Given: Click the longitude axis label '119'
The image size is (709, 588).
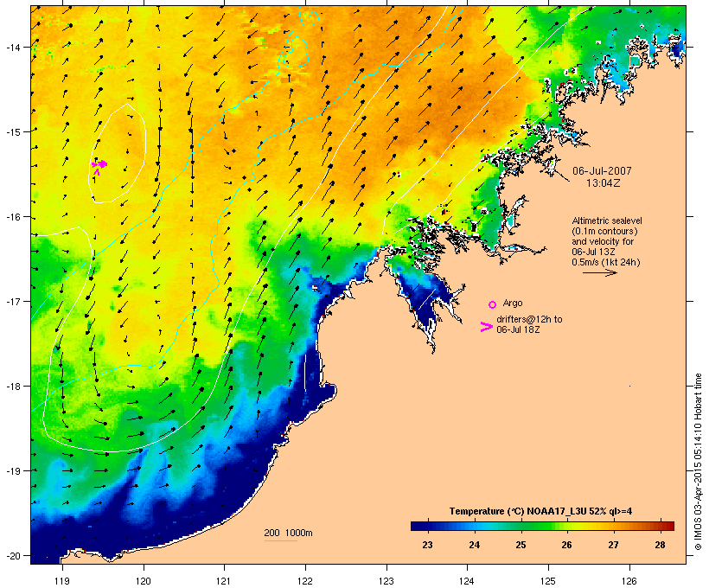Looking at the screenshot, I should 62,581.
